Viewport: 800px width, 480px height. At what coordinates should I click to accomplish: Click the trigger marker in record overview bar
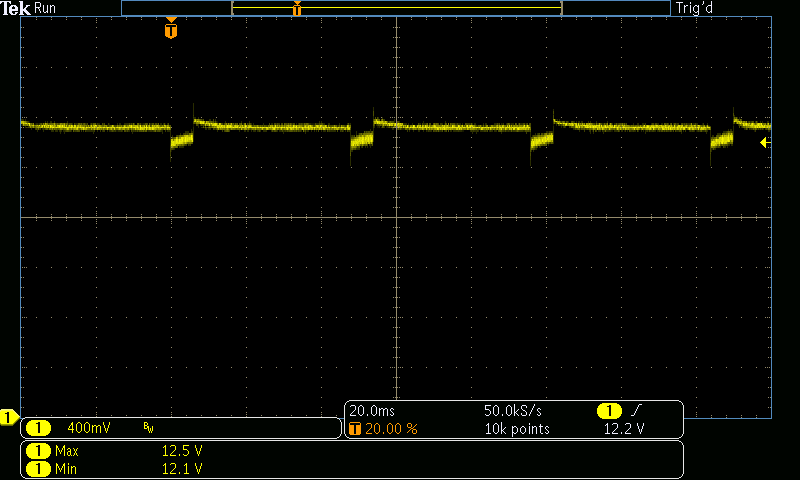[297, 8]
